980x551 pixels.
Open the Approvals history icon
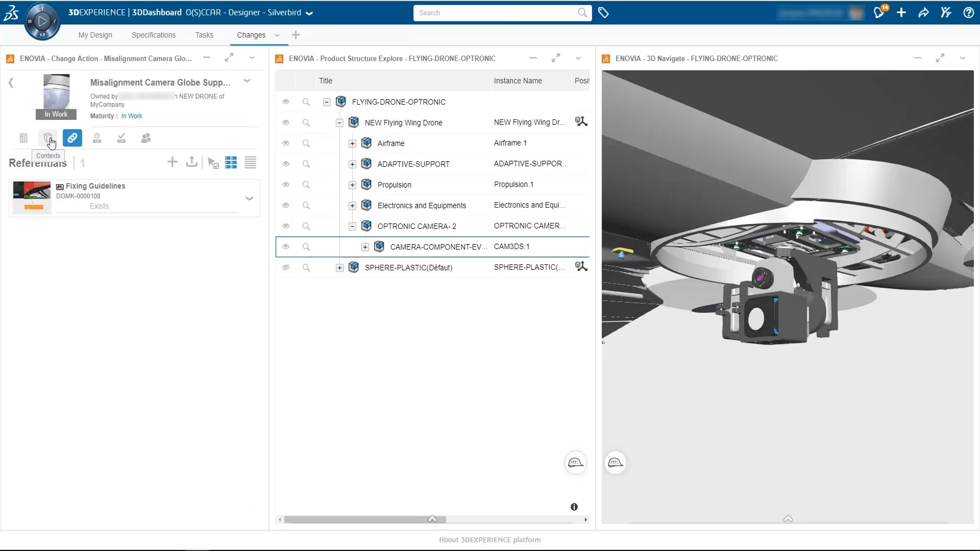click(97, 138)
